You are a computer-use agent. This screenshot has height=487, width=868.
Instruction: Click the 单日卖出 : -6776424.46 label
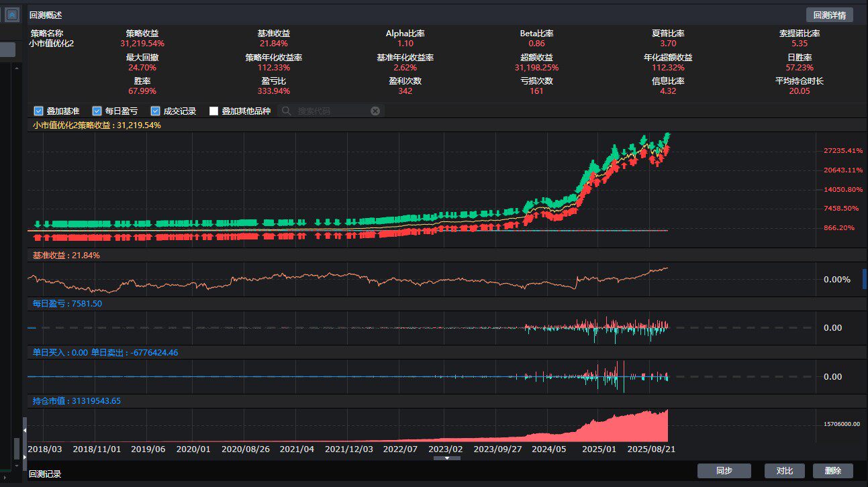[134, 352]
